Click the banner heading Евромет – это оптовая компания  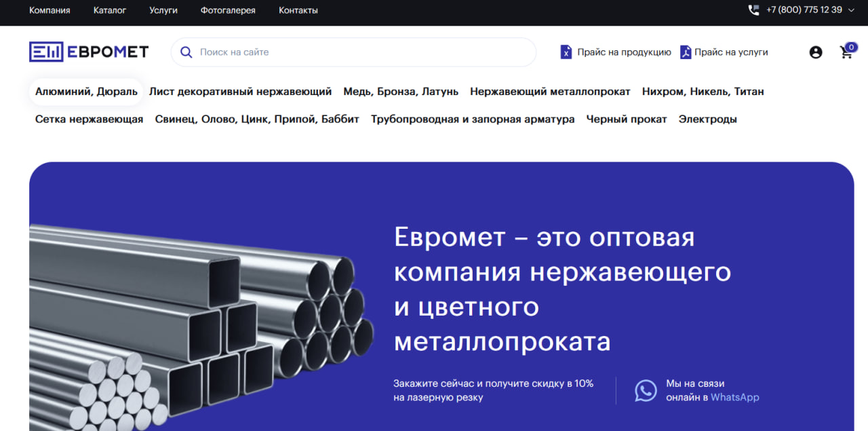pyautogui.click(x=562, y=290)
